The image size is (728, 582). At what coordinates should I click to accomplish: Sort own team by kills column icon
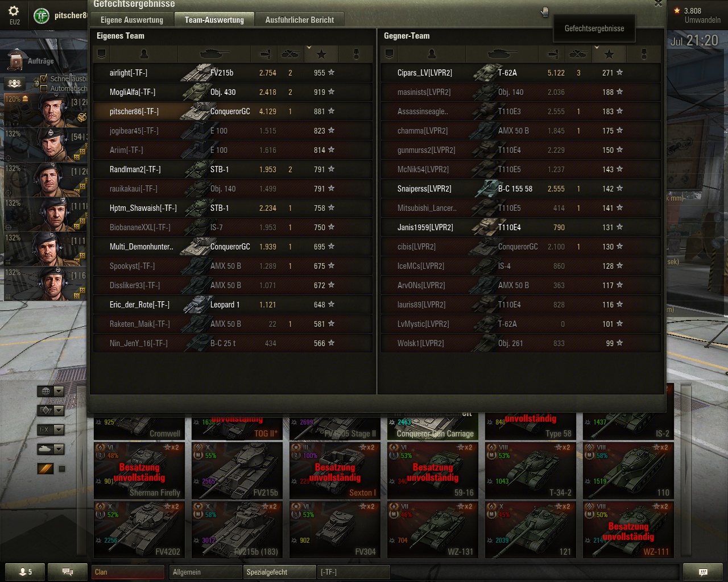point(290,54)
